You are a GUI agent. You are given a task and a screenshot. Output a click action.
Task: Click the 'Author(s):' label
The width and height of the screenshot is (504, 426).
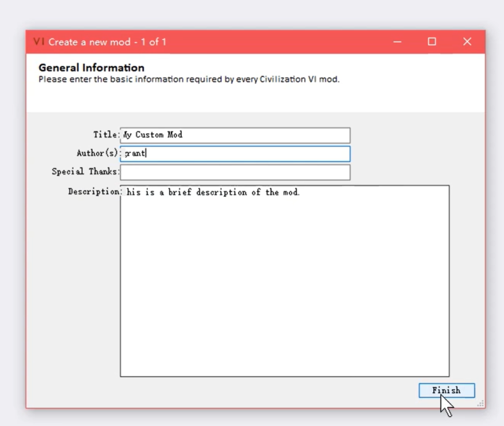click(x=98, y=153)
